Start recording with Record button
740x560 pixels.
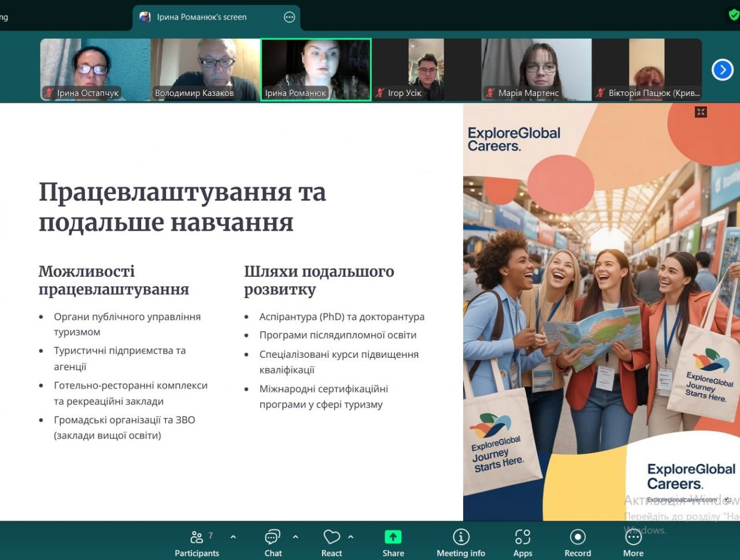578,543
